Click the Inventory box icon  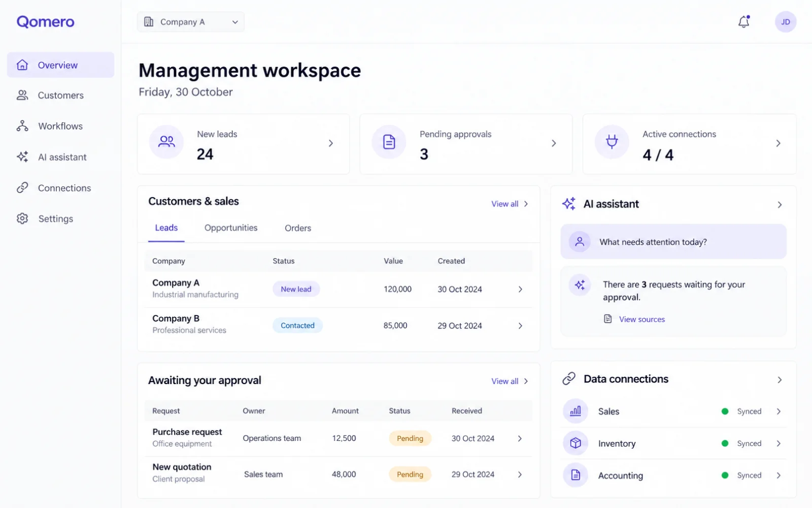[576, 443]
